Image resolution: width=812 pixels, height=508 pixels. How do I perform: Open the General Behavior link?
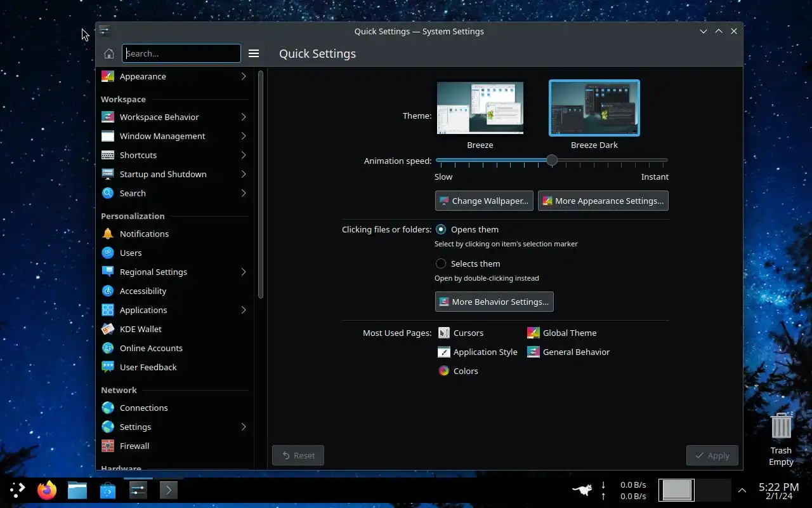(x=568, y=352)
